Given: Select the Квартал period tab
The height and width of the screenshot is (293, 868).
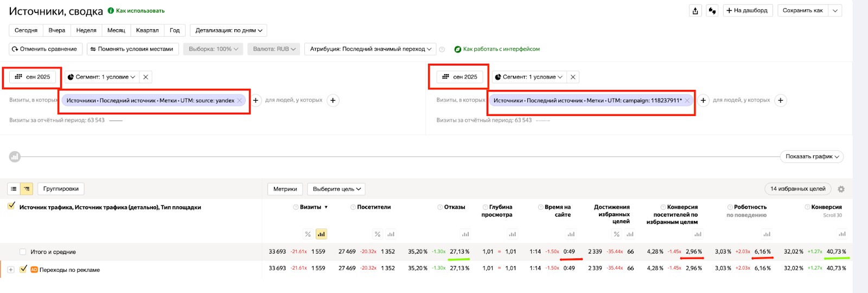Looking at the screenshot, I should click(x=147, y=30).
